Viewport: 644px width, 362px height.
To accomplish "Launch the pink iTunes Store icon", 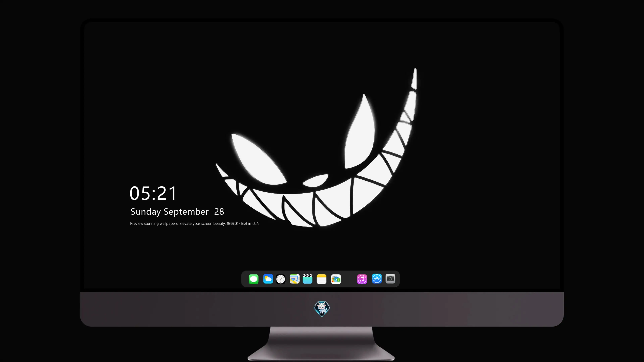I will click(362, 279).
